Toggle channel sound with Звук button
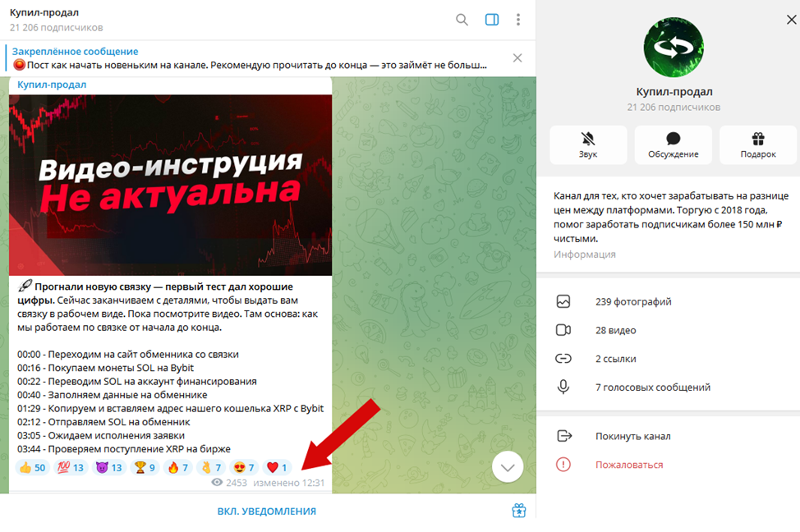 [x=588, y=144]
